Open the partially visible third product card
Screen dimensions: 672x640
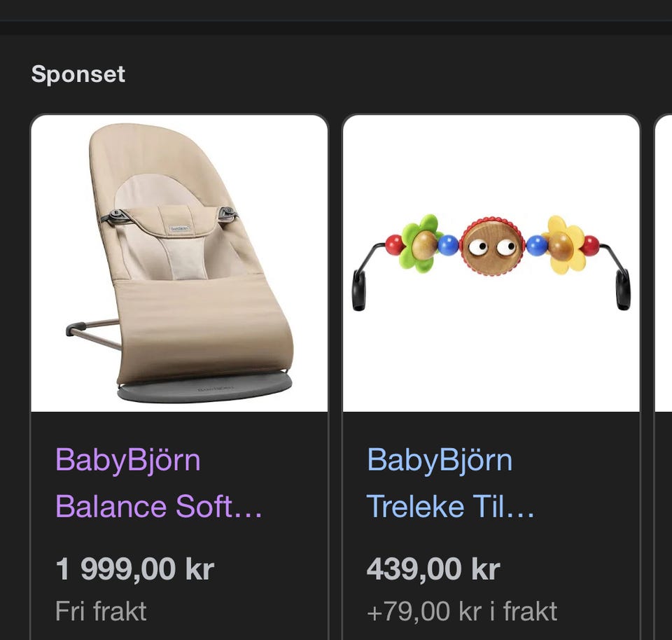point(664,377)
